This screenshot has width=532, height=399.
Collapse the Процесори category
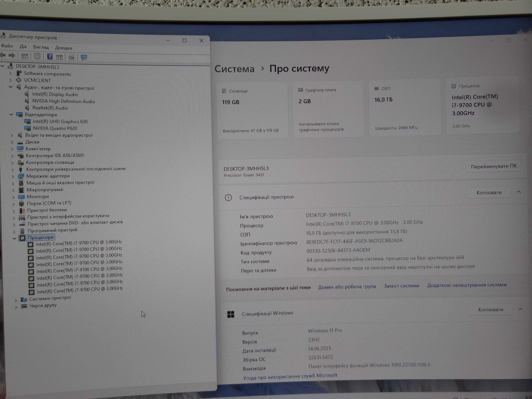coord(14,238)
